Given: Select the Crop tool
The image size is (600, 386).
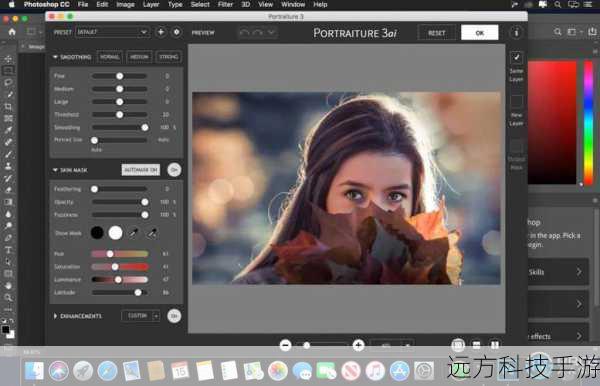Looking at the screenshot, I should click(8, 107).
